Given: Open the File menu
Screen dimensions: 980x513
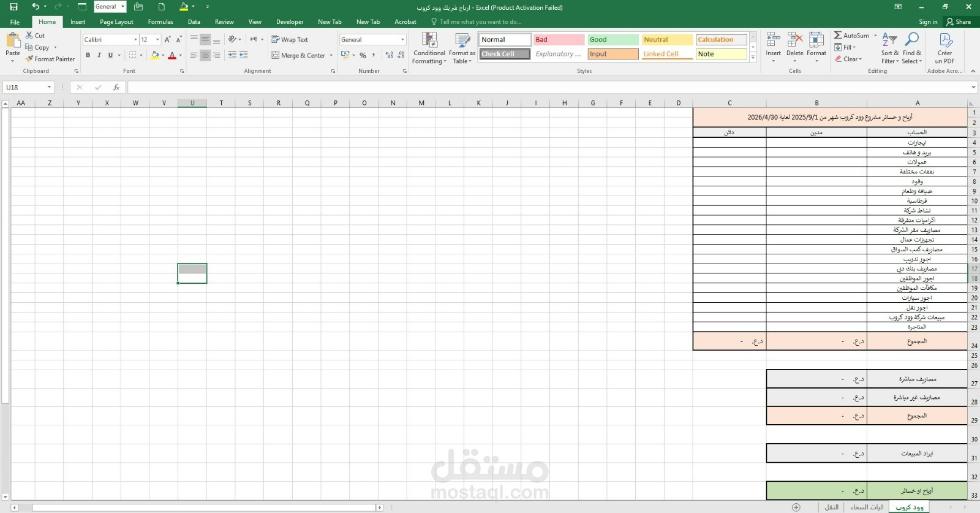Looking at the screenshot, I should point(15,21).
